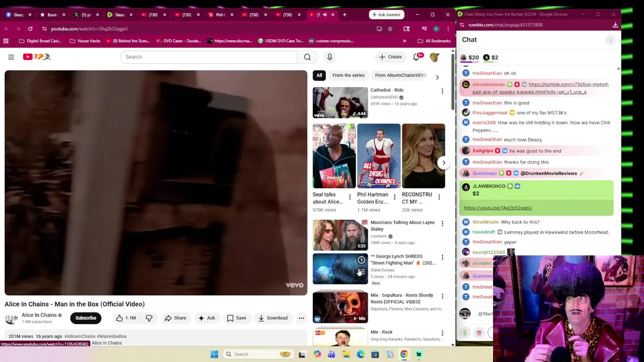Open the YouTube account avatar menu

(434, 57)
